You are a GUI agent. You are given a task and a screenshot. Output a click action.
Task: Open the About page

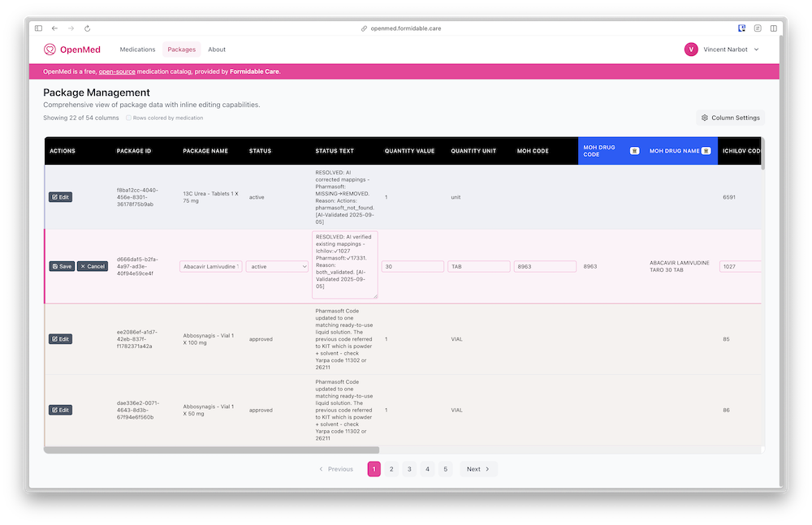[217, 49]
